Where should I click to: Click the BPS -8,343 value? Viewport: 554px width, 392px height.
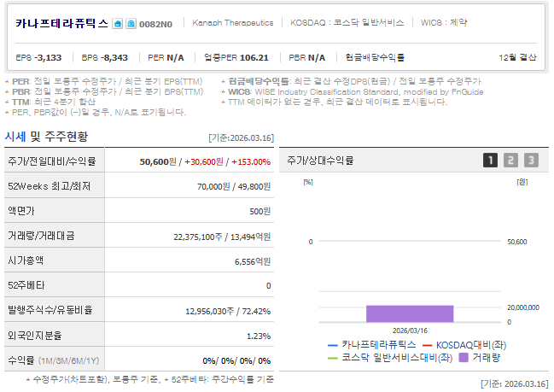pyautogui.click(x=105, y=57)
